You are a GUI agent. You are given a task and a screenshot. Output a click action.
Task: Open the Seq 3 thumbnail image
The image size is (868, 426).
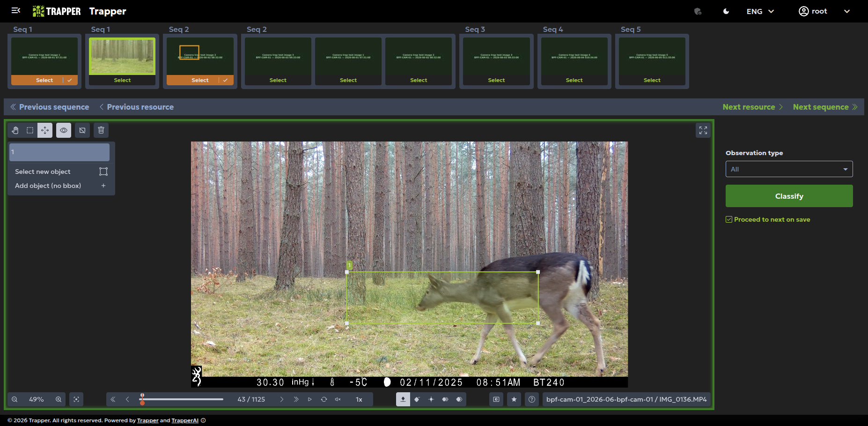496,56
